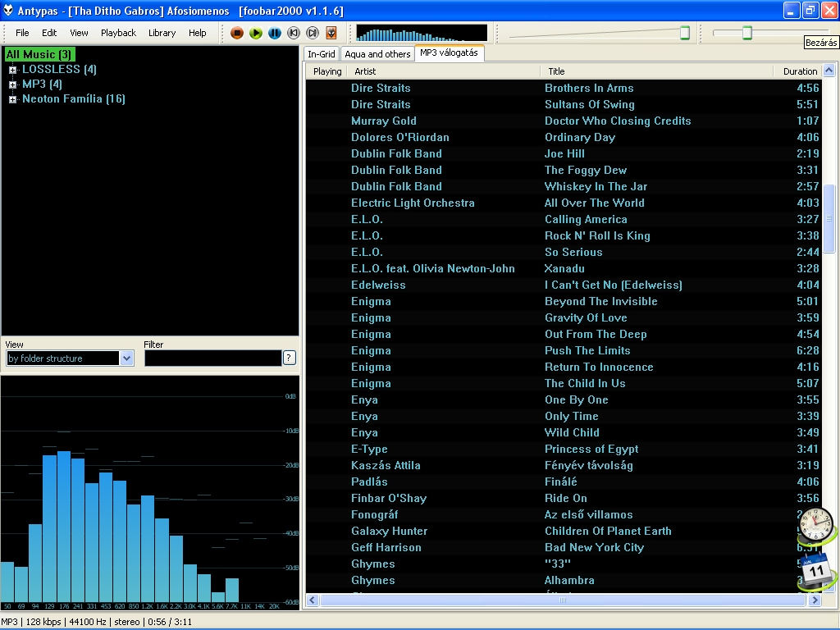Select the 'Children Of Planet Earth' track
Viewport: 840px width, 630px height.
pyautogui.click(x=563, y=531)
